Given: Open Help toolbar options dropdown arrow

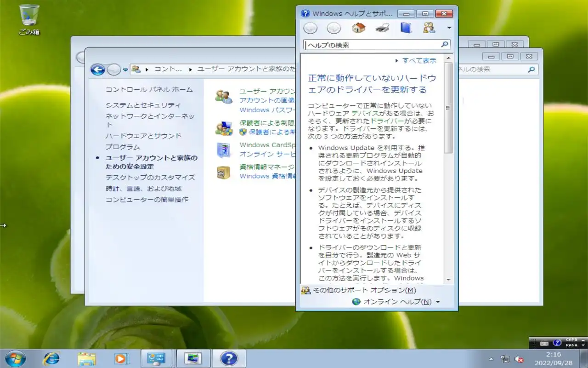Looking at the screenshot, I should pos(449,28).
